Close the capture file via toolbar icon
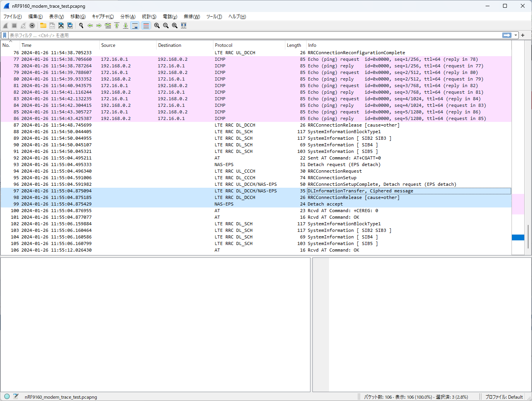This screenshot has height=401, width=532. tap(61, 26)
